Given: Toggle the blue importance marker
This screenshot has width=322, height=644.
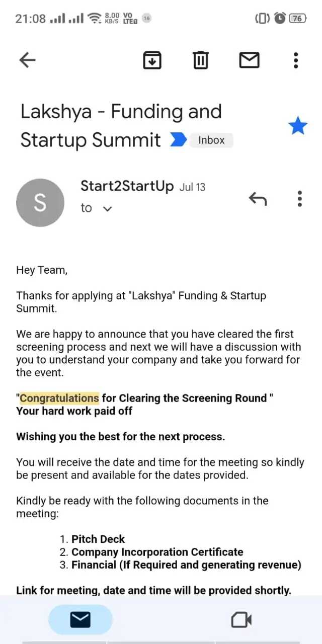Looking at the screenshot, I should point(178,140).
